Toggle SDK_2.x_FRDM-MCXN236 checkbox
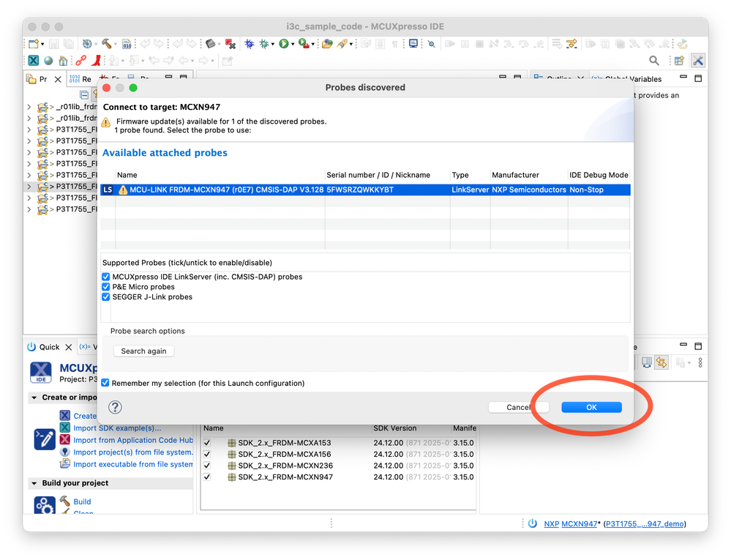The image size is (731, 560). point(207,466)
